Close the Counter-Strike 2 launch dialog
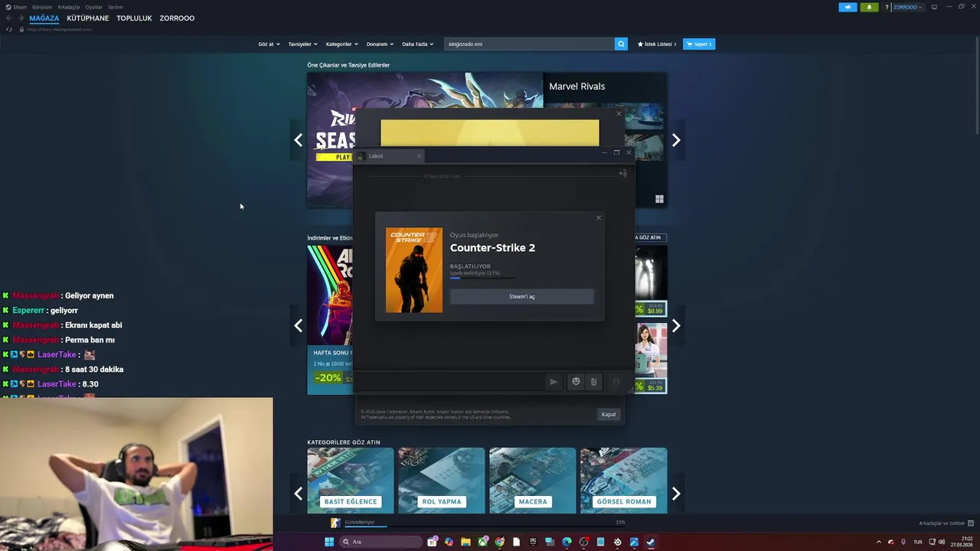 (x=599, y=218)
